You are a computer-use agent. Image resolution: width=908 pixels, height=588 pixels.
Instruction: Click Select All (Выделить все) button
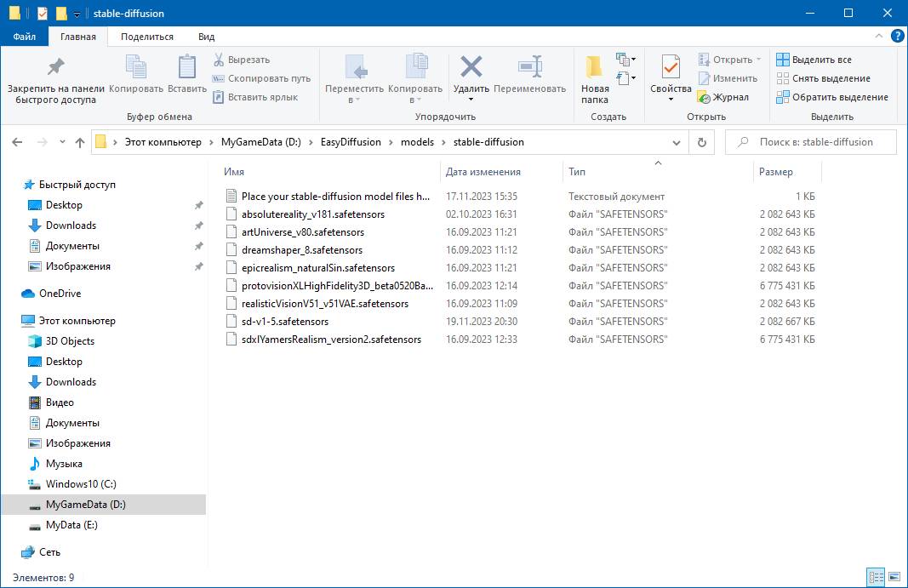[x=814, y=60]
